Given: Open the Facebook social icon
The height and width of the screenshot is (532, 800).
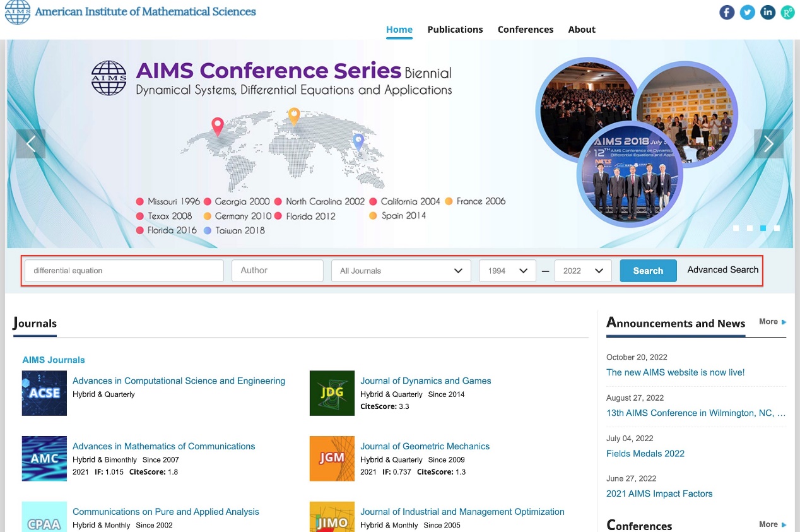Looking at the screenshot, I should pyautogui.click(x=727, y=12).
